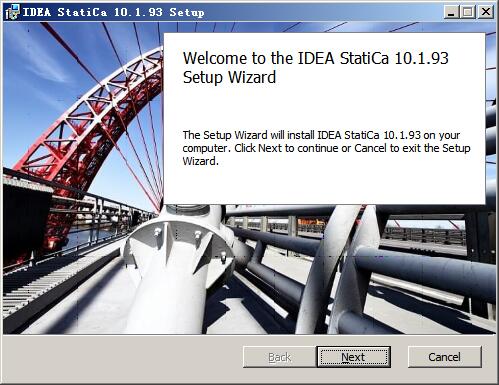The height and width of the screenshot is (385, 499).
Task: Close the setup wizard with the X button
Action: click(486, 13)
